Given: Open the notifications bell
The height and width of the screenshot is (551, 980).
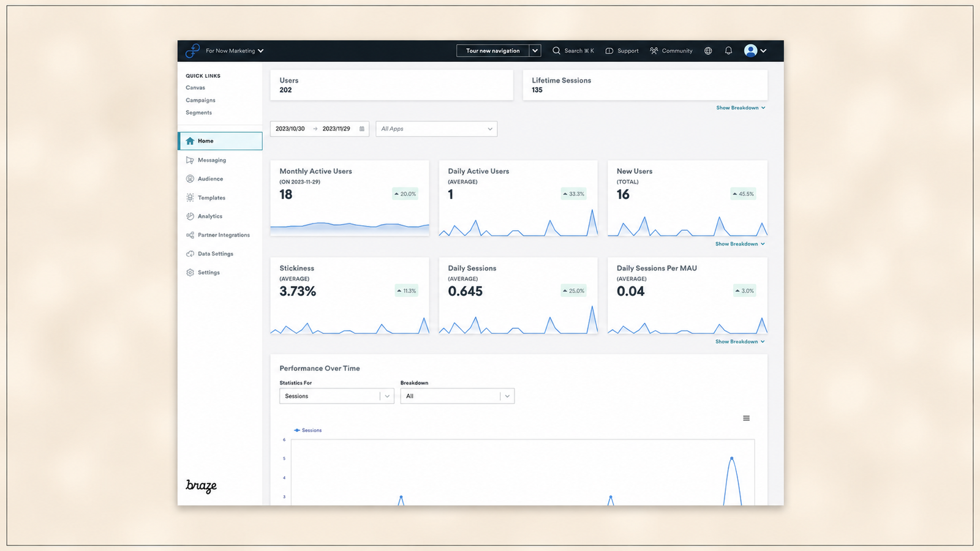Looking at the screenshot, I should 728,51.
